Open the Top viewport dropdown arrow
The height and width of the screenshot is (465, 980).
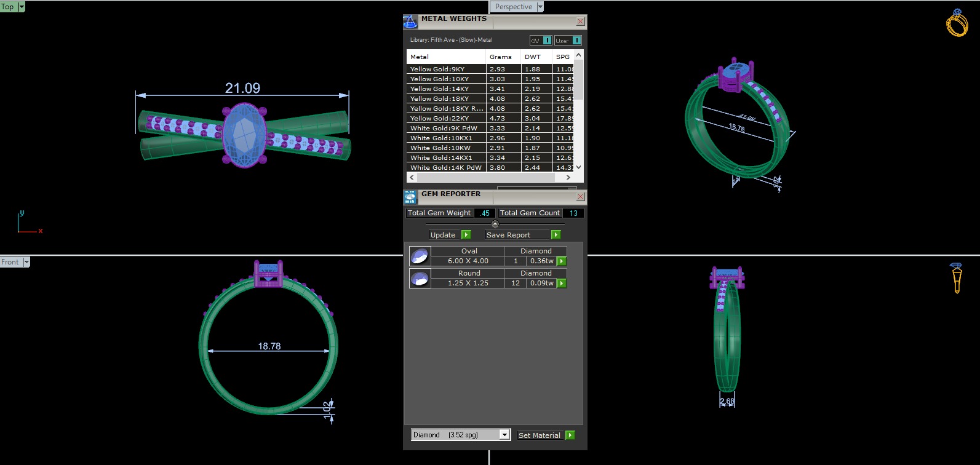pos(22,7)
